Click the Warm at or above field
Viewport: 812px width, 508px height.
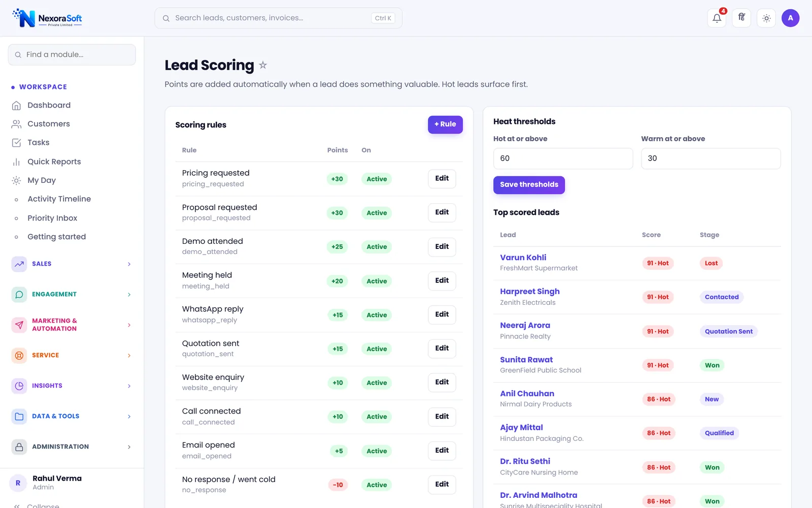coord(710,158)
